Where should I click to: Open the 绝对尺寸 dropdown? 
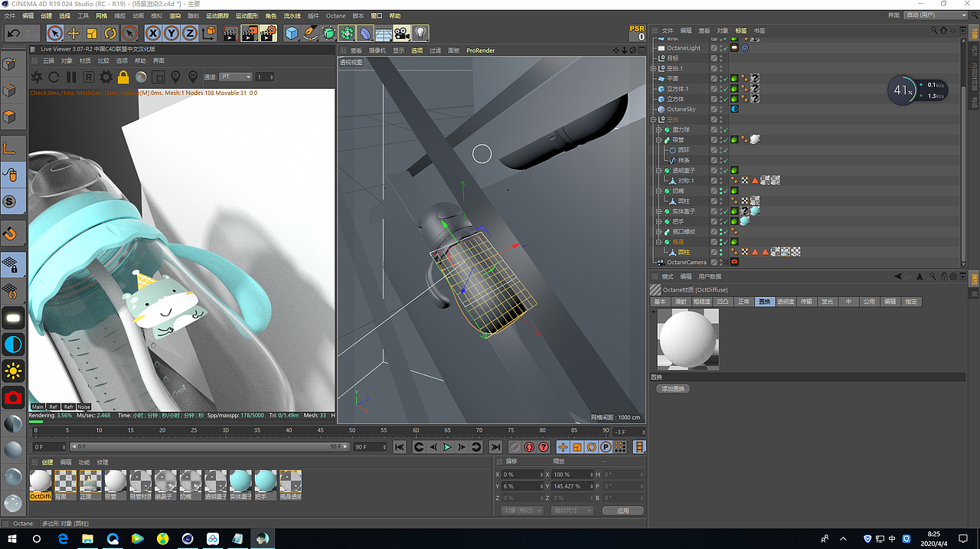[x=571, y=511]
